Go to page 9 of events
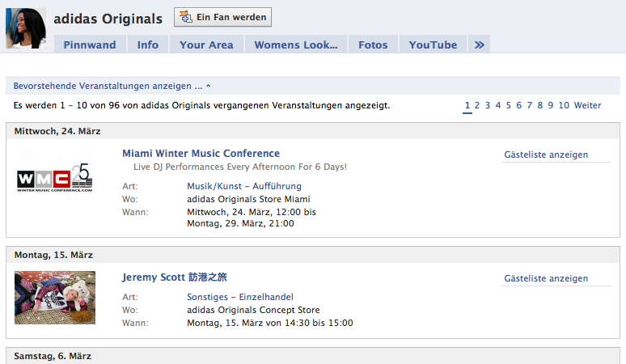 (x=551, y=105)
